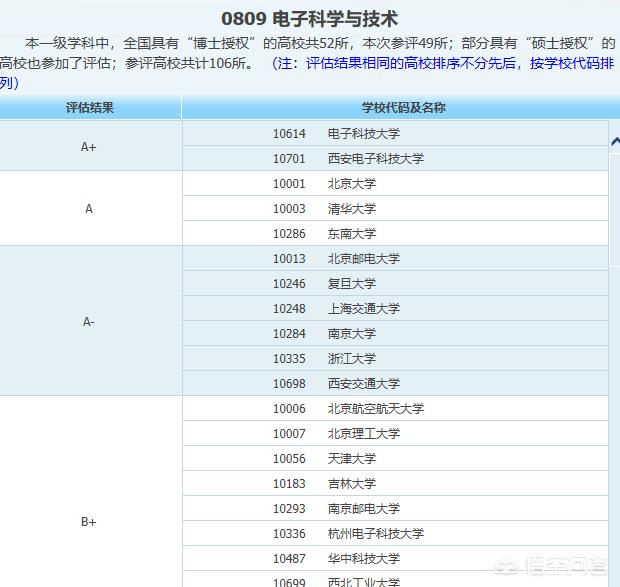This screenshot has width=620, height=587.
Task: Click the 华中科技大学 entry
Action: [363, 559]
